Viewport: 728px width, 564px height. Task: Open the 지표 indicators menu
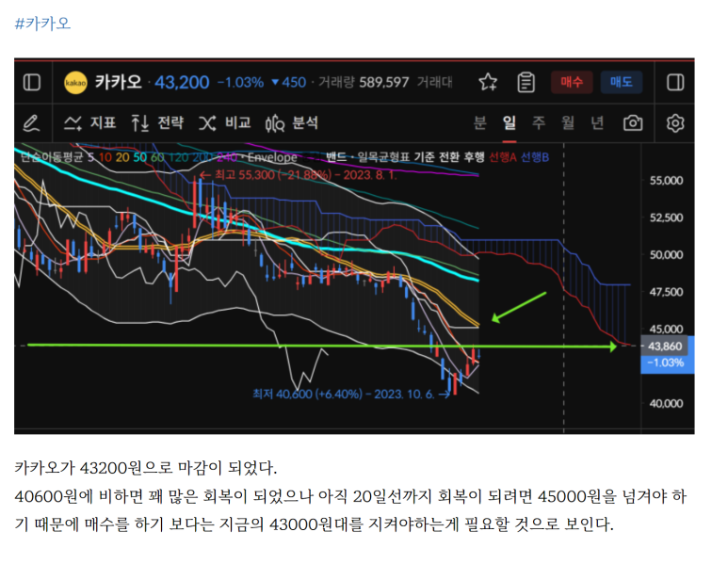pyautogui.click(x=89, y=123)
